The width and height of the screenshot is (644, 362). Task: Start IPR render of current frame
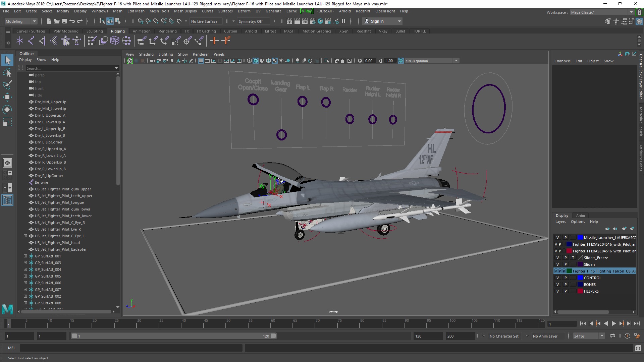tap(305, 21)
